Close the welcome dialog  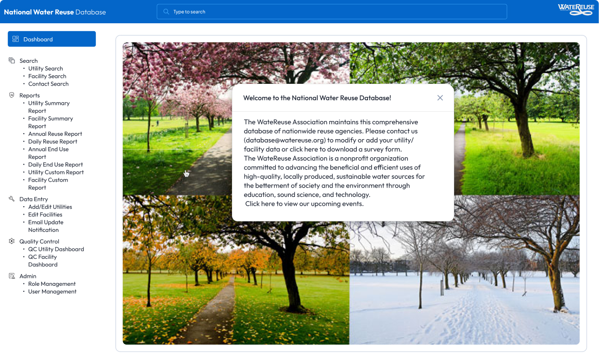(x=440, y=98)
